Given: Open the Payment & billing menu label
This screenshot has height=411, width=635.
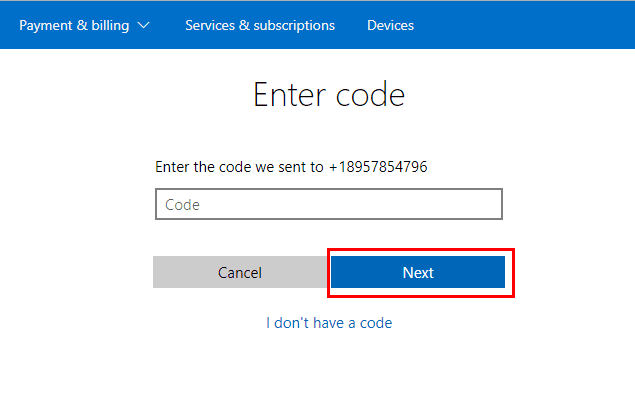Looking at the screenshot, I should [74, 26].
